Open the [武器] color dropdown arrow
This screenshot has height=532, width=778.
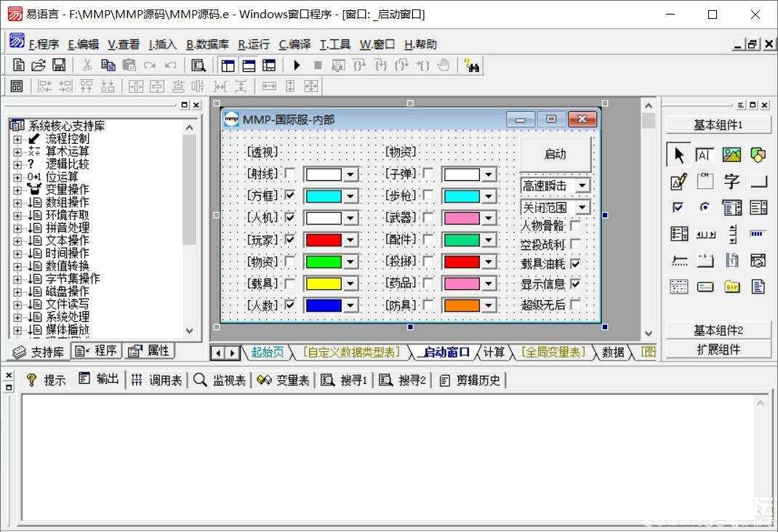pos(489,219)
